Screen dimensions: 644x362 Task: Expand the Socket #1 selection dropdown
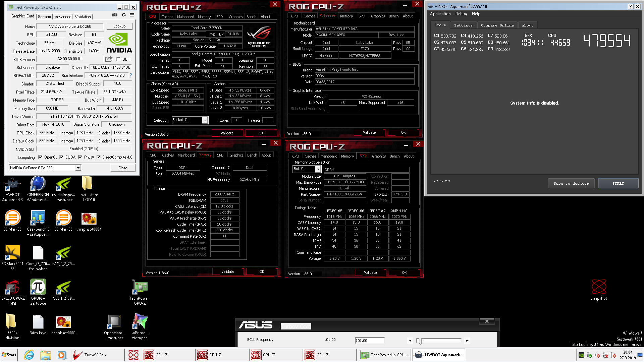(x=205, y=120)
